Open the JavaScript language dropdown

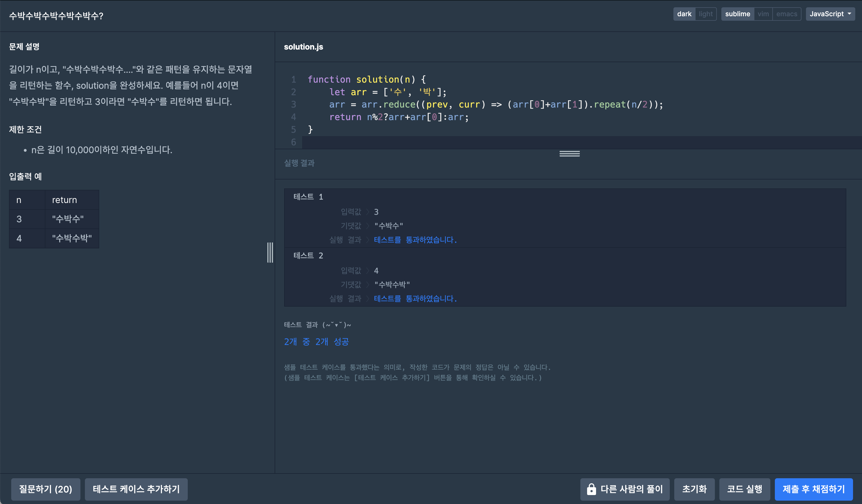pyautogui.click(x=830, y=14)
